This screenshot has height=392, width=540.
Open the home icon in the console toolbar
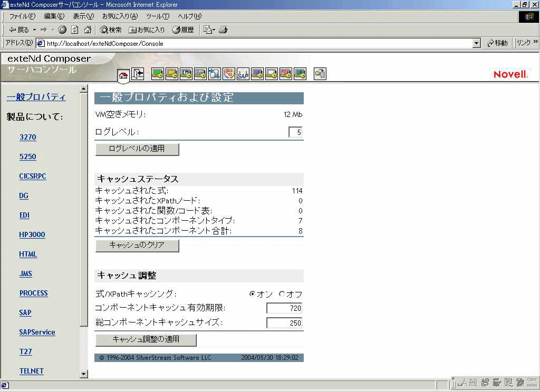123,75
